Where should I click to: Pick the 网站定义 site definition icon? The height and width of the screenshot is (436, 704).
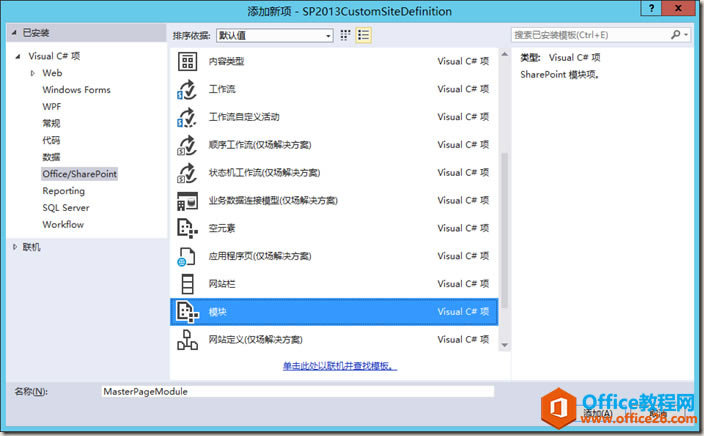tap(187, 340)
